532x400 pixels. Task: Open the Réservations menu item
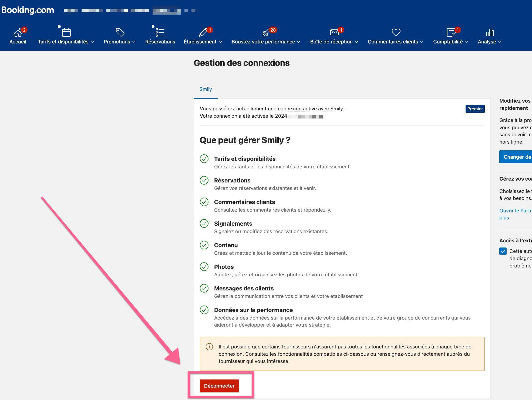(x=160, y=42)
